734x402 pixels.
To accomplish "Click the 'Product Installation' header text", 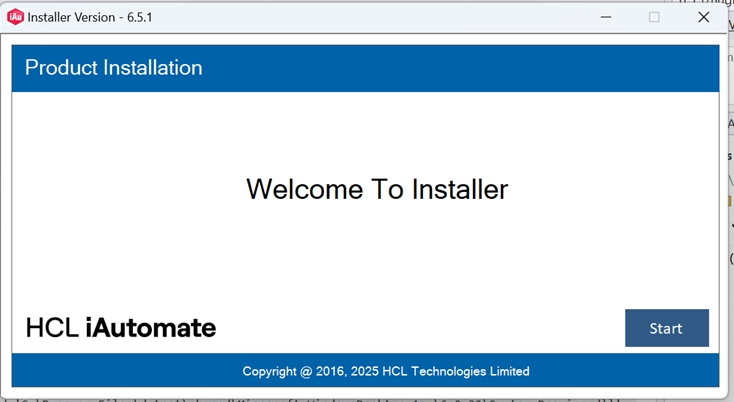I will click(114, 68).
